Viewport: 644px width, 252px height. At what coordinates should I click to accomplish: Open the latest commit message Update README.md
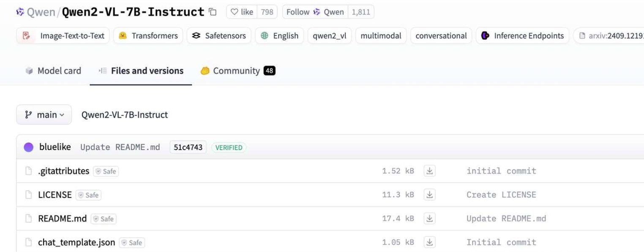[x=120, y=147]
